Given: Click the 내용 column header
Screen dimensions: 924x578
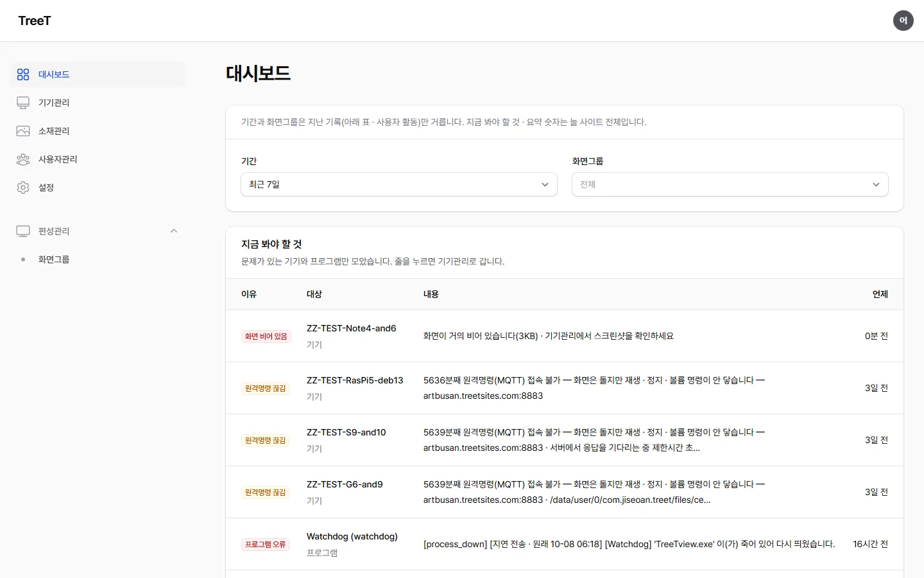Looking at the screenshot, I should 431,294.
